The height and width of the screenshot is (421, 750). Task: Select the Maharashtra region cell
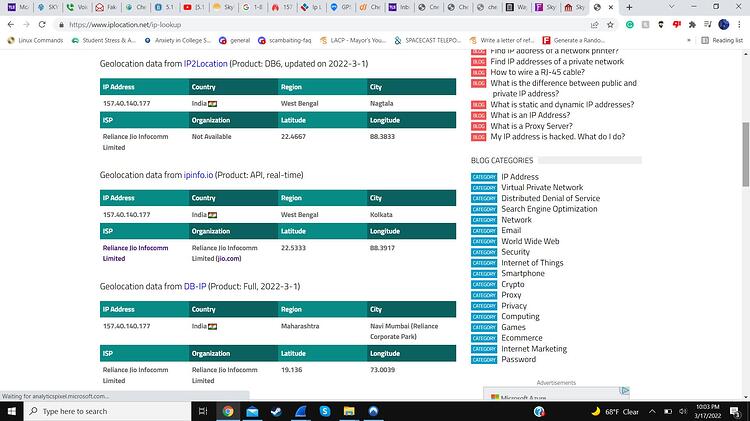pyautogui.click(x=300, y=326)
